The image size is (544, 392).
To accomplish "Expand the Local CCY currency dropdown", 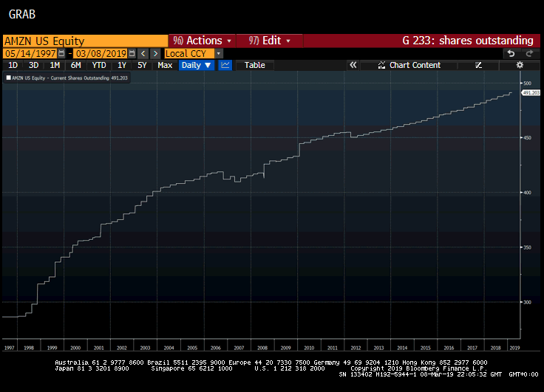I will click(218, 54).
